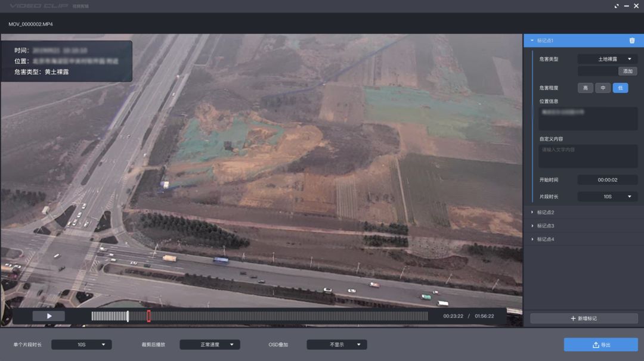Play the video clip
Viewport: 644px width, 361px height.
(49, 316)
